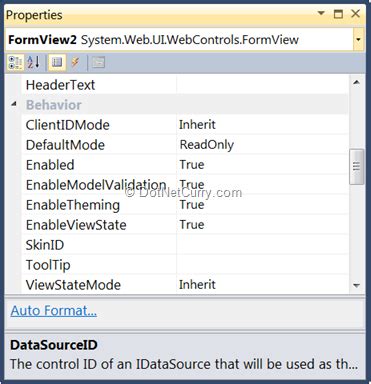Click the SkinID value field

(x=262, y=245)
